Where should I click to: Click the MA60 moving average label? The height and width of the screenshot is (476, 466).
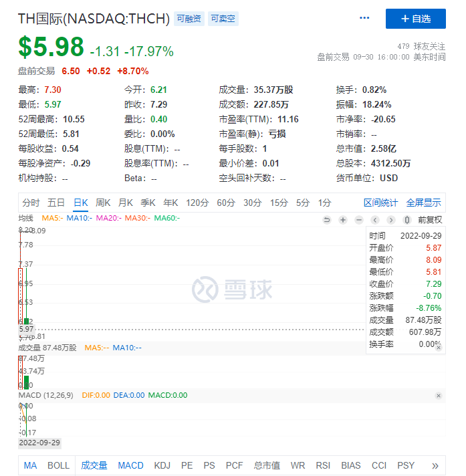pyautogui.click(x=167, y=218)
